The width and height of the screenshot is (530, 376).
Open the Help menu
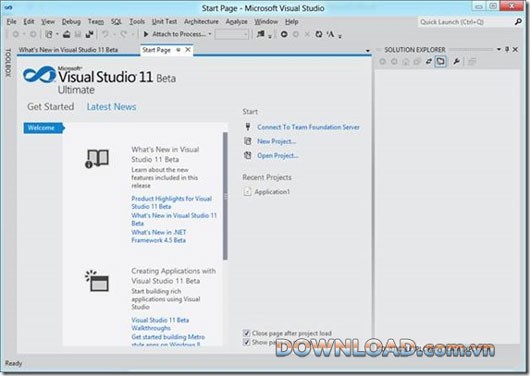click(x=291, y=22)
